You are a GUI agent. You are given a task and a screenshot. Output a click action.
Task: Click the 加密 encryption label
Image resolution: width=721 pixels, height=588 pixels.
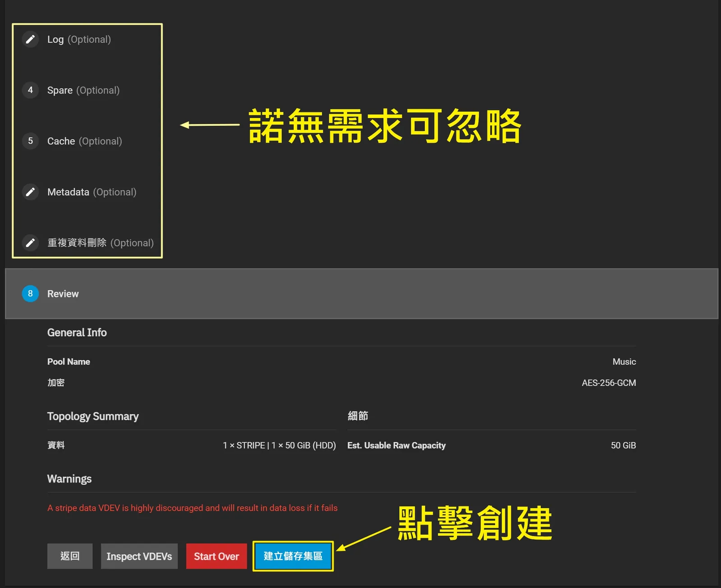[x=56, y=383]
